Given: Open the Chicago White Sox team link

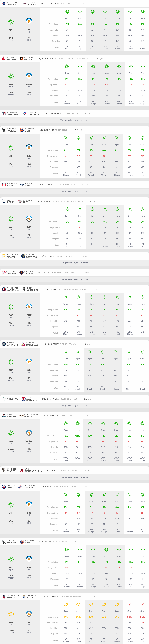Looking at the screenshot, I should click(x=33, y=289).
